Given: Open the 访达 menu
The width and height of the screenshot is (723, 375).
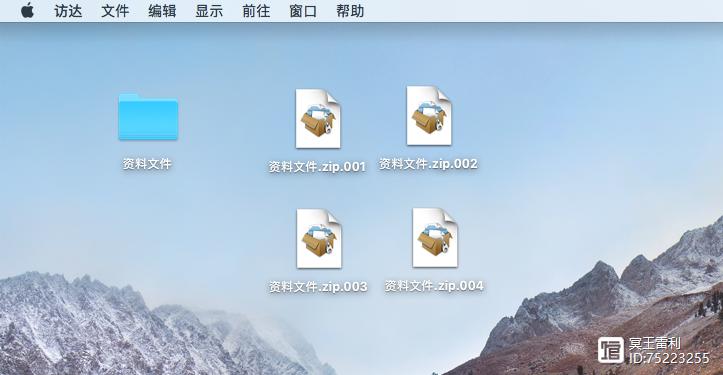Looking at the screenshot, I should tap(68, 11).
